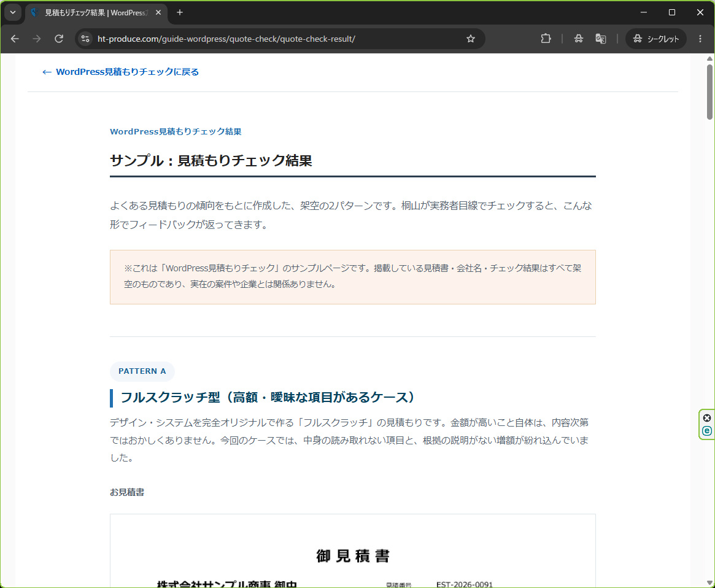Click the scrollbar up arrow
Screen dimensions: 715x588
coord(709,58)
